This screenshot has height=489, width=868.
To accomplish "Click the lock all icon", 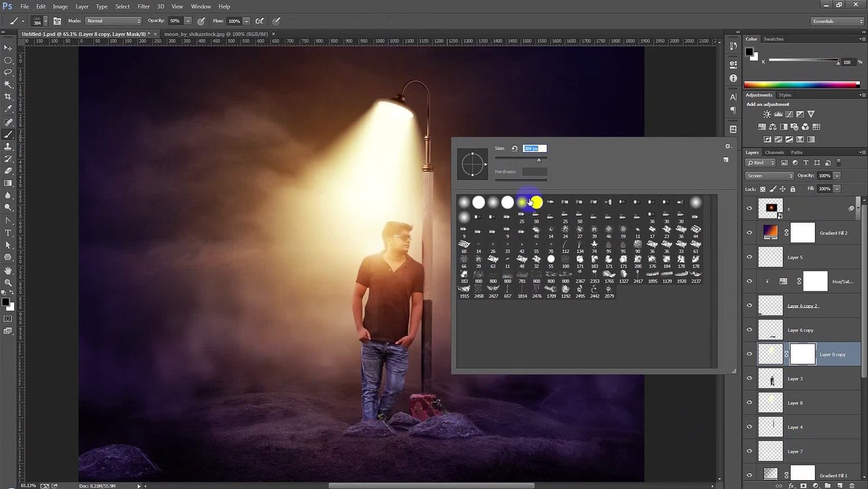I will [792, 189].
